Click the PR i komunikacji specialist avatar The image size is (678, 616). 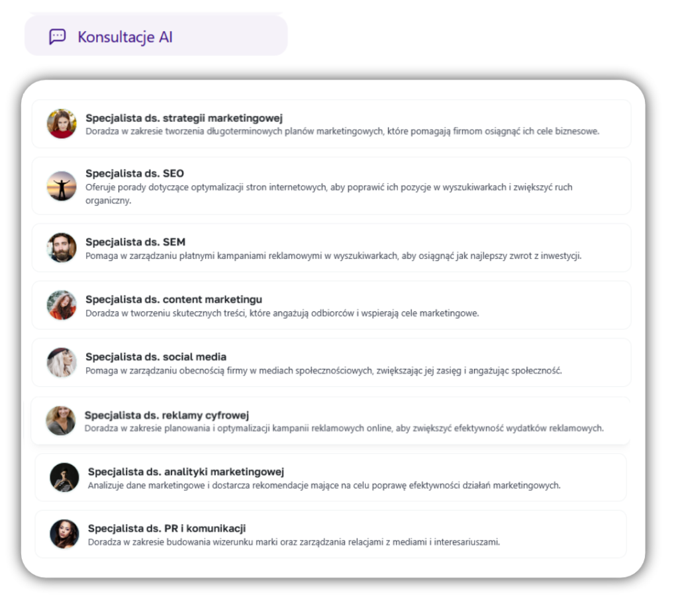64,535
